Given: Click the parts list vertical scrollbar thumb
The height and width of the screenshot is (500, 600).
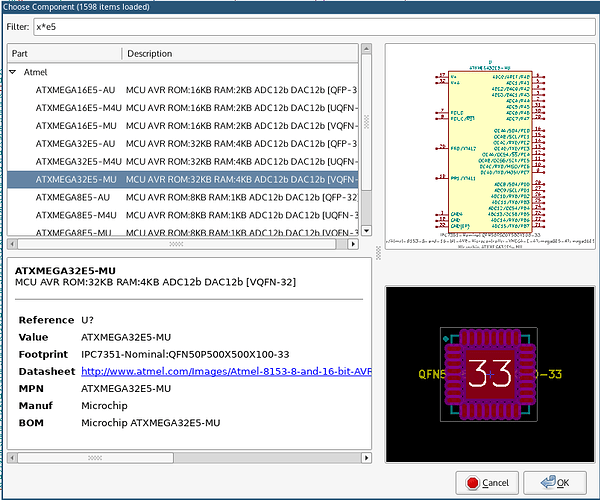Looking at the screenshot, I should (366, 122).
